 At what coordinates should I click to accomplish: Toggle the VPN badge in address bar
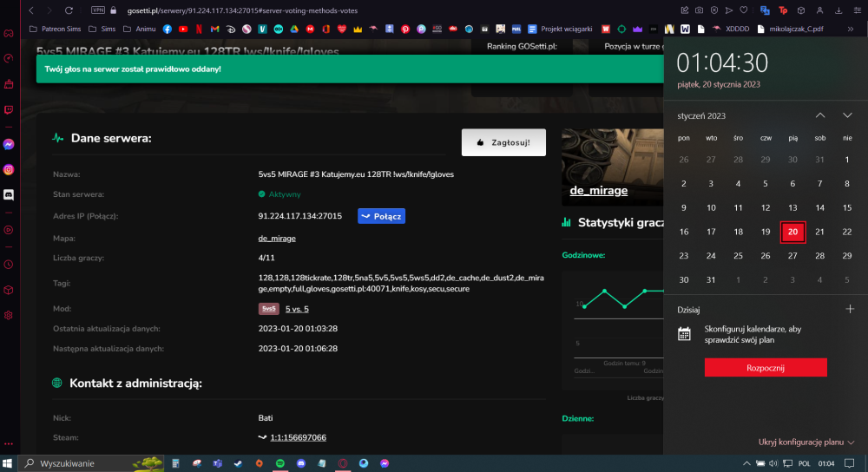coord(98,10)
